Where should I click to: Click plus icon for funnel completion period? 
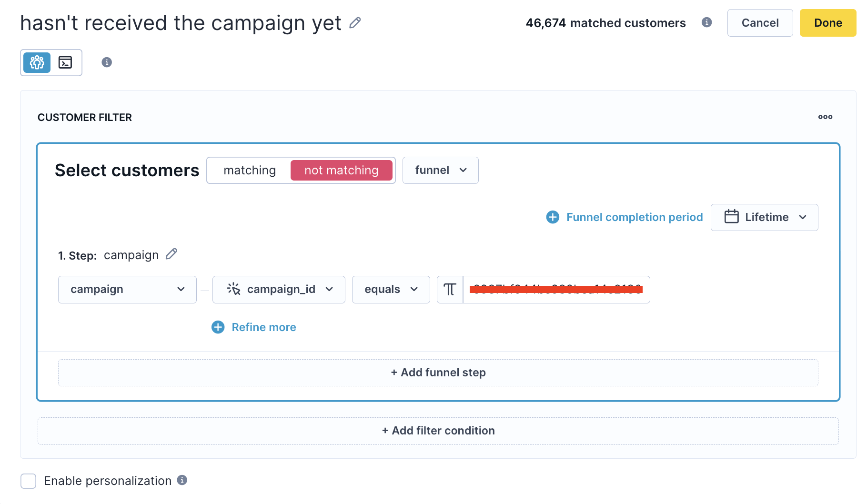click(x=553, y=217)
